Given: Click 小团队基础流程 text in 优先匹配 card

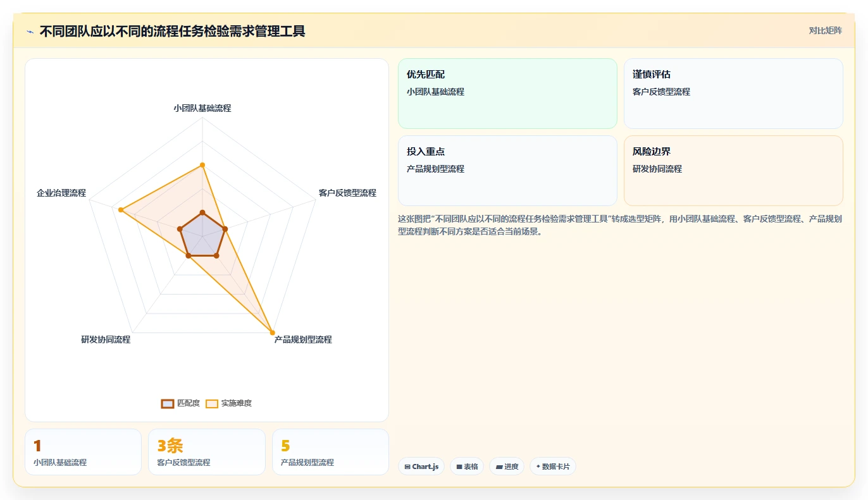Looking at the screenshot, I should pyautogui.click(x=436, y=92).
